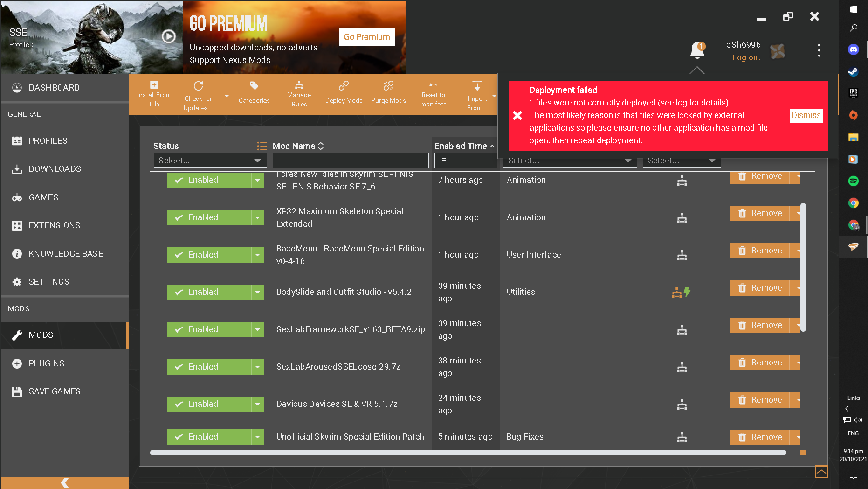Disable the Devious Devices SE mod
Image resolution: width=868 pixels, height=489 pixels.
[209, 404]
